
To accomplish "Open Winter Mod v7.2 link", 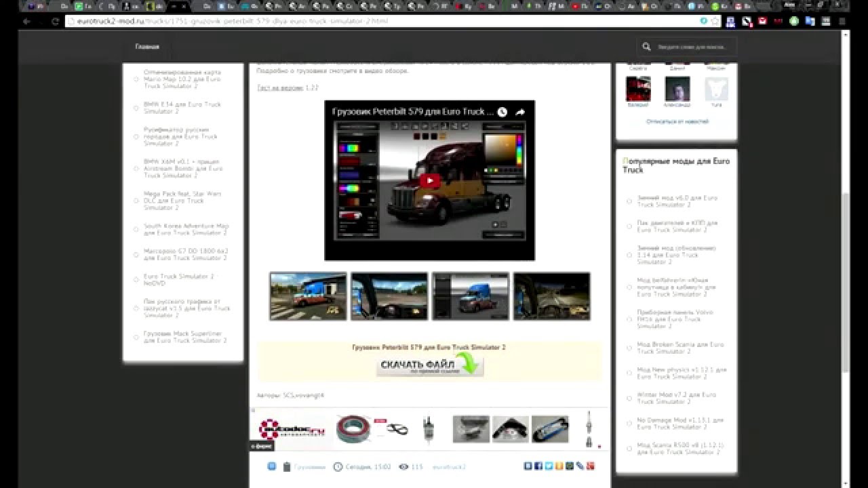I will click(677, 398).
